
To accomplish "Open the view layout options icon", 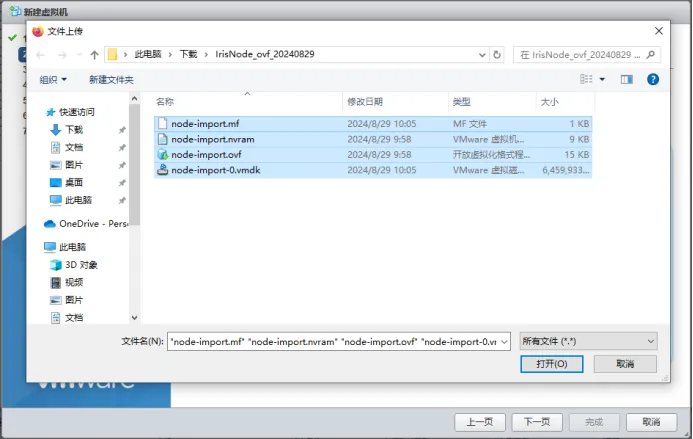I will click(586, 79).
